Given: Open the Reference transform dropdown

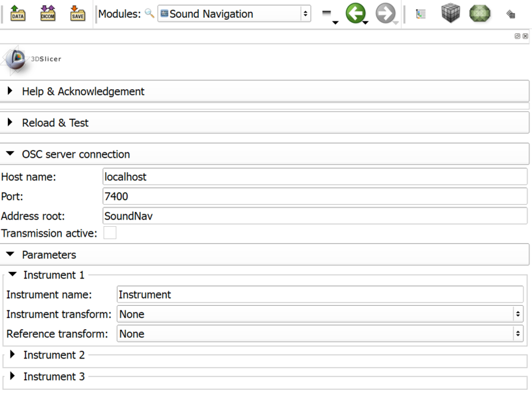Looking at the screenshot, I should point(320,334).
